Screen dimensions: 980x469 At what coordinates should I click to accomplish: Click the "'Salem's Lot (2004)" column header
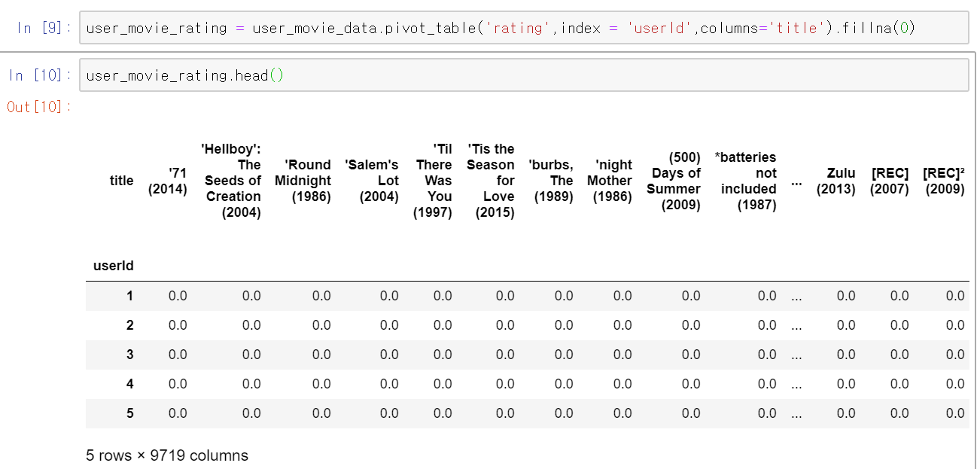371,181
